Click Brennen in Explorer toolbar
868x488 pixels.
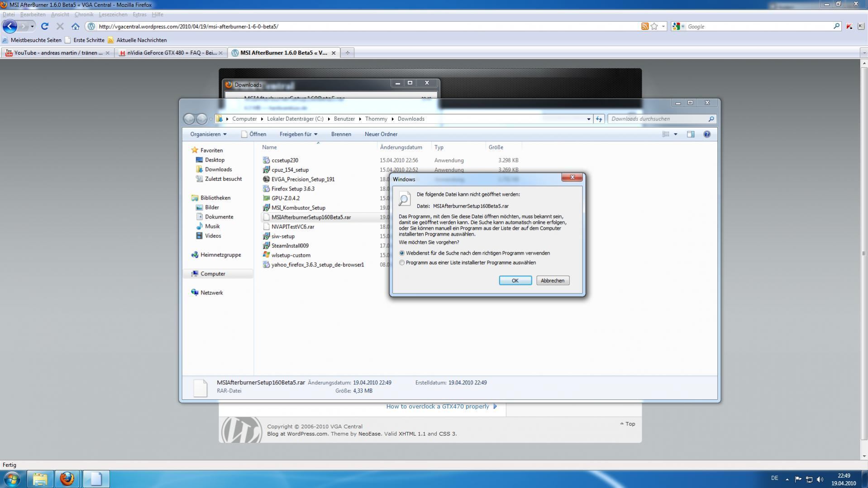point(341,134)
